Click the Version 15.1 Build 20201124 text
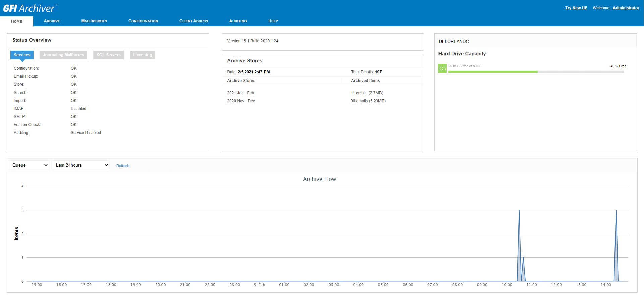Viewport: 644px width, 297px height. (252, 41)
